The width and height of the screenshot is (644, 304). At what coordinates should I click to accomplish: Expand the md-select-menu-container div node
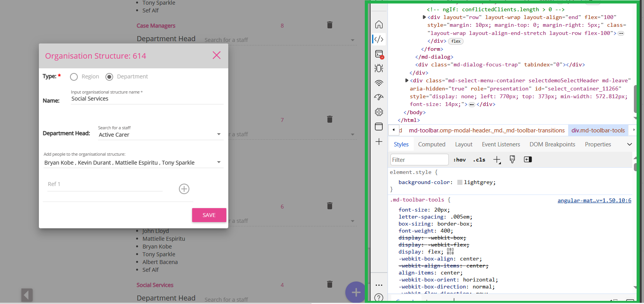point(407,80)
